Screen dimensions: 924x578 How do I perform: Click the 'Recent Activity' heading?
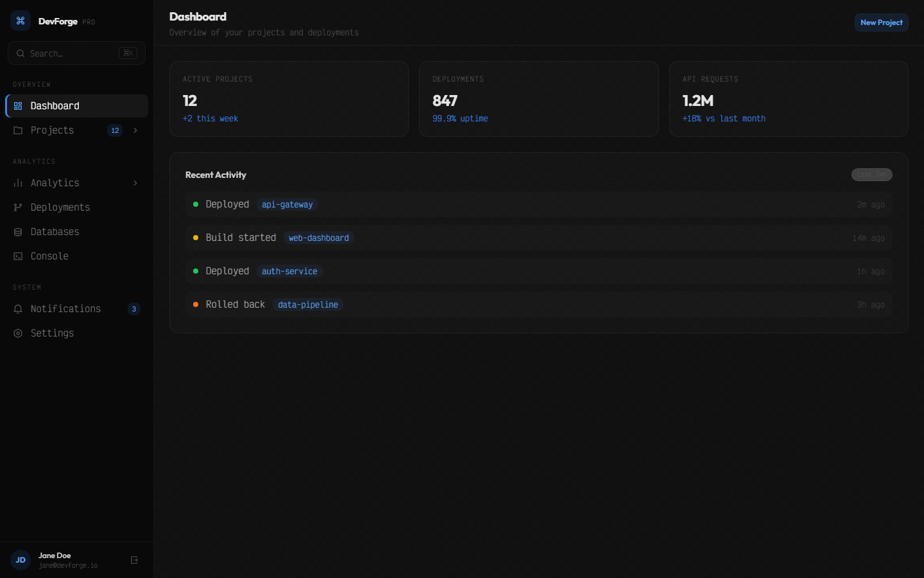(216, 175)
